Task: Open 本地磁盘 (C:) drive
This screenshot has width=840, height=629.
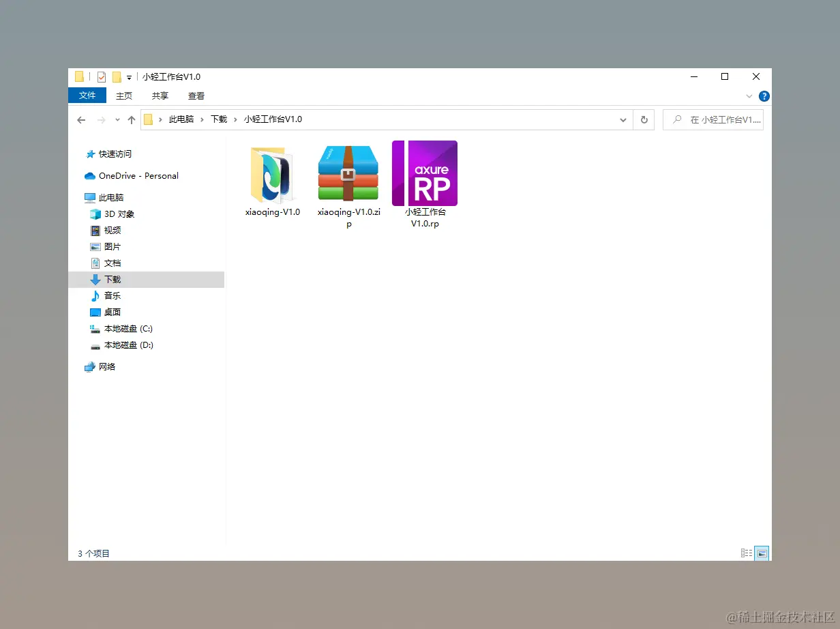Action: pyautogui.click(x=121, y=329)
